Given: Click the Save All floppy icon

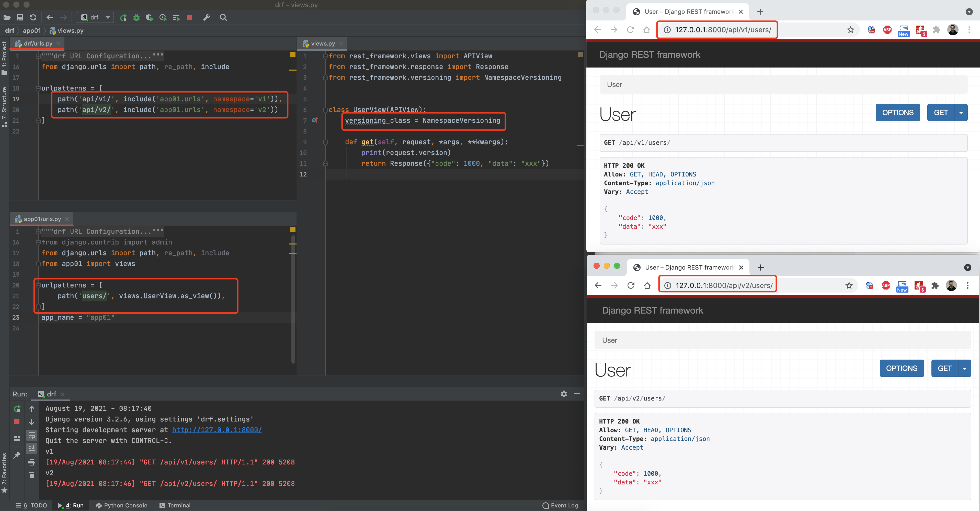Looking at the screenshot, I should point(20,17).
